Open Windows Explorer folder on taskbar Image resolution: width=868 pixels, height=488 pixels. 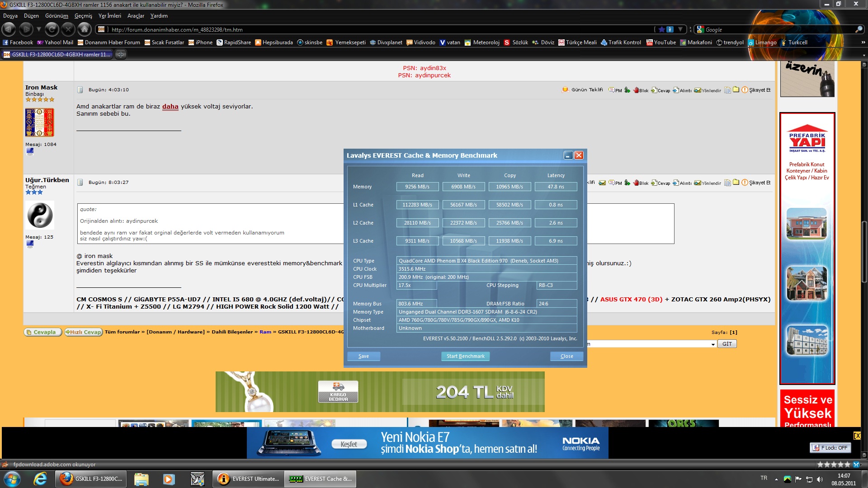coord(142,479)
